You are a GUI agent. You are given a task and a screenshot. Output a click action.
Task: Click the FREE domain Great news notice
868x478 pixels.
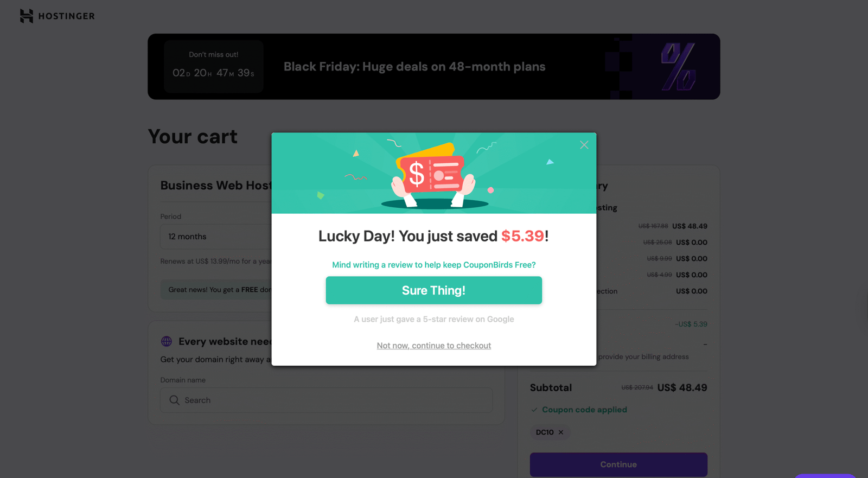[217, 290]
